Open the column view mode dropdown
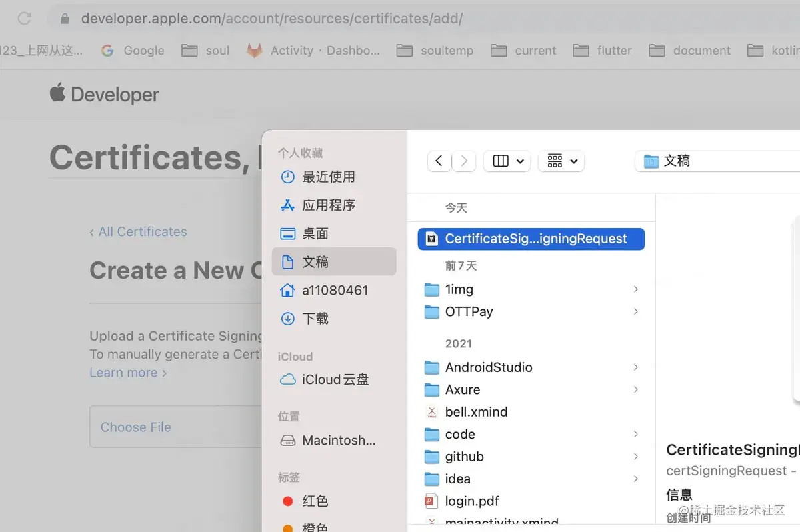800x532 pixels. (x=507, y=161)
